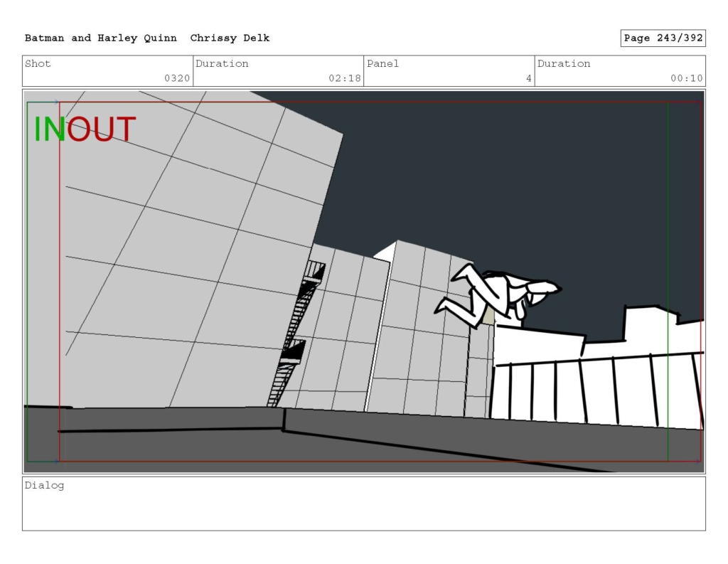Click the 'Panel' label
The height and width of the screenshot is (564, 728).
coord(382,63)
